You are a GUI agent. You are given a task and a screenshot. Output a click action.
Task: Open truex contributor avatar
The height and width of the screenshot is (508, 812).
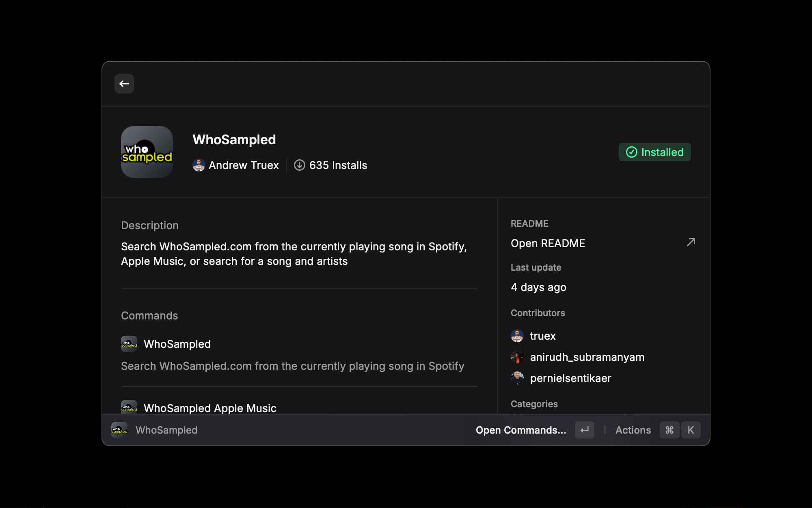(x=517, y=336)
